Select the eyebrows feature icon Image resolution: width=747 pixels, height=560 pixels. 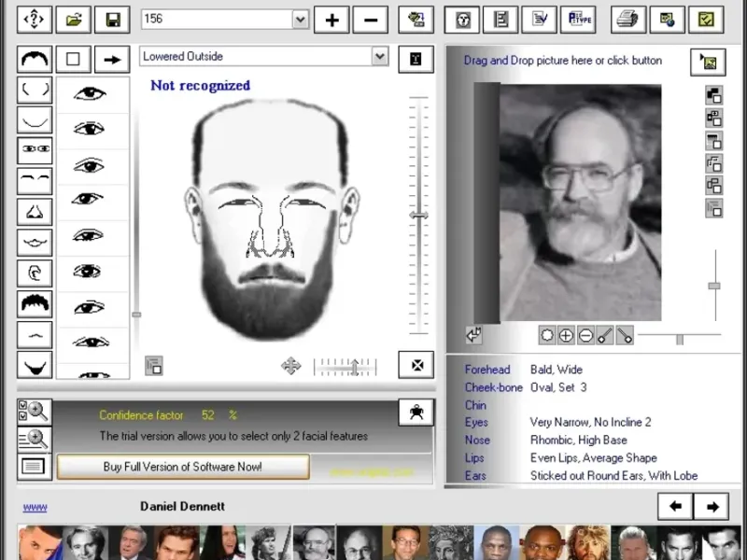click(x=35, y=180)
